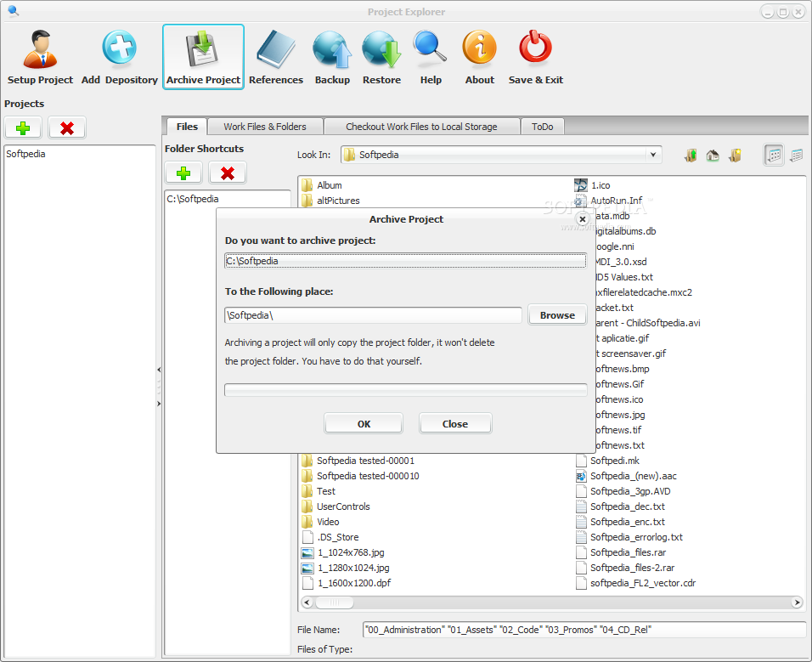Viewport: 812px width, 662px height.
Task: Select the Softpedia_enc.txt file
Action: (620, 522)
